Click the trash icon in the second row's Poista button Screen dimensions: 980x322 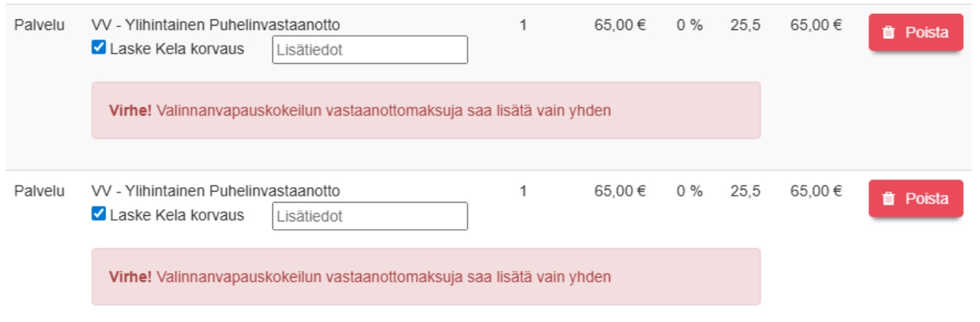pos(888,199)
